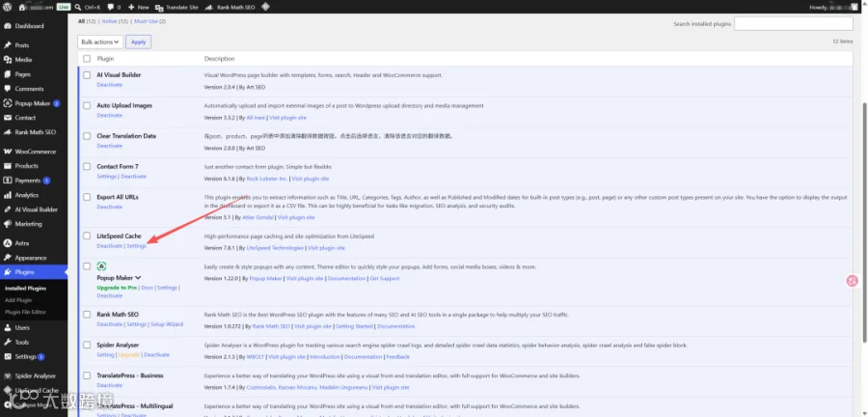Tick the select-all plugins checkbox
This screenshot has width=868, height=417.
click(87, 59)
